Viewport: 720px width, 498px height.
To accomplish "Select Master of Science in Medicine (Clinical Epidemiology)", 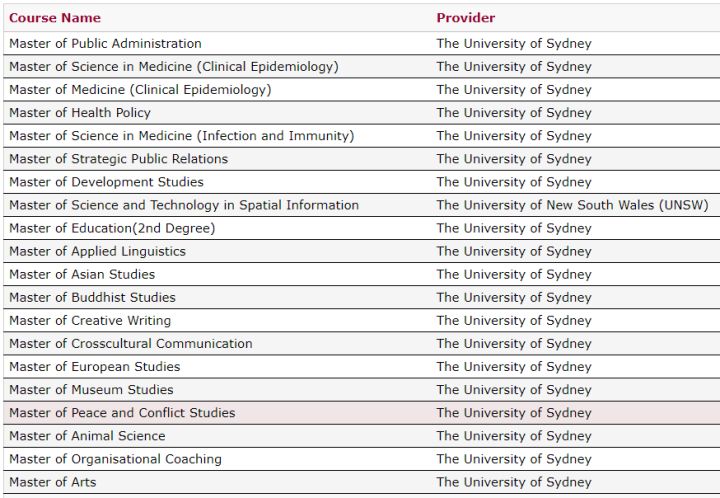I will pos(174,67).
